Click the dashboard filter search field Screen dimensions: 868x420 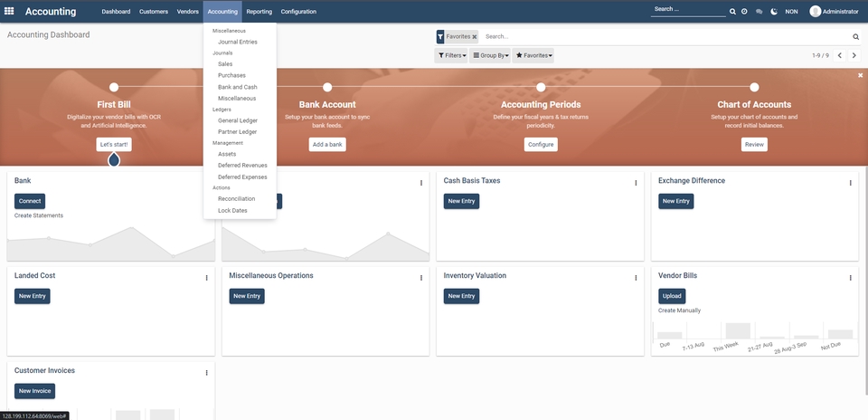[x=666, y=36]
